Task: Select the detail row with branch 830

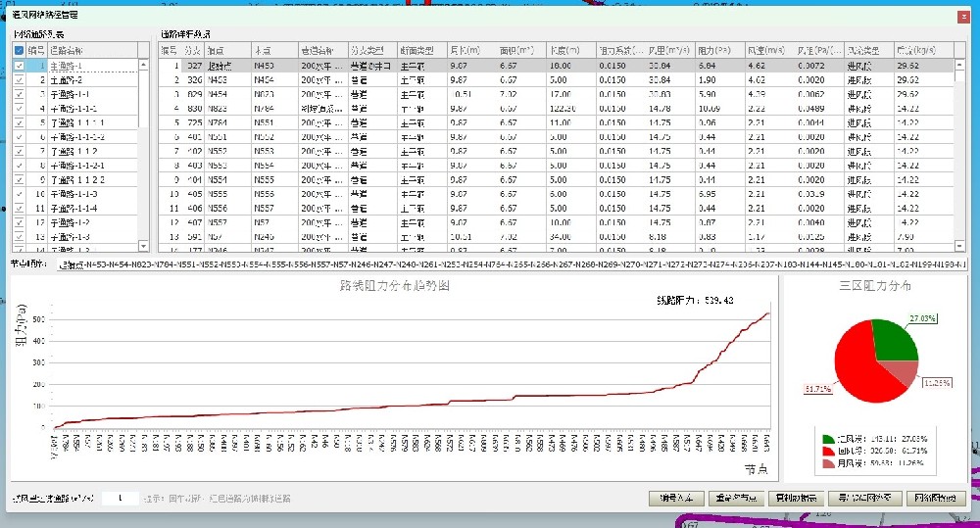Action: click(x=192, y=109)
